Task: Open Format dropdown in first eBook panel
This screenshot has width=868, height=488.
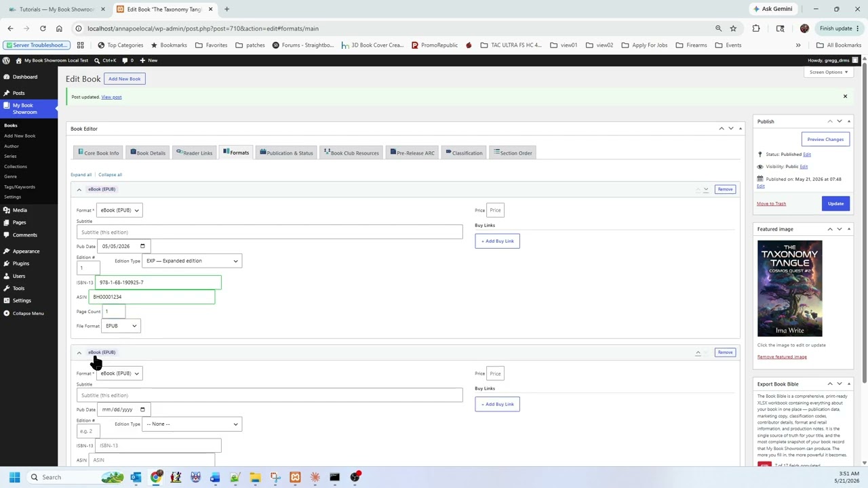Action: click(x=119, y=210)
